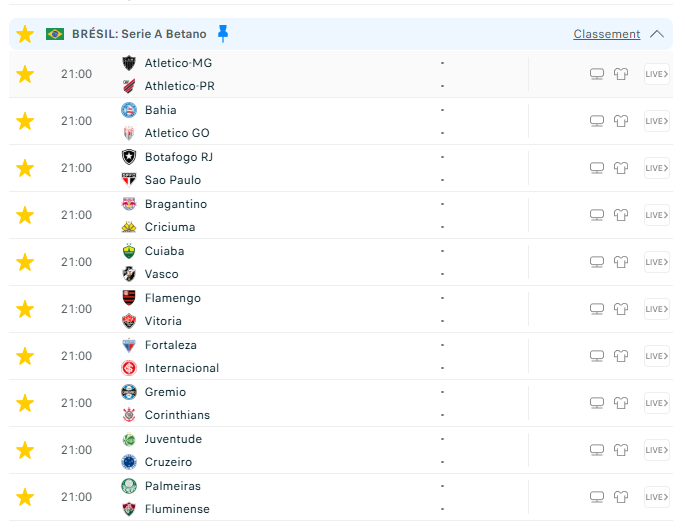Click jersey icon on Palmeiras vs Fluminense row

621,497
